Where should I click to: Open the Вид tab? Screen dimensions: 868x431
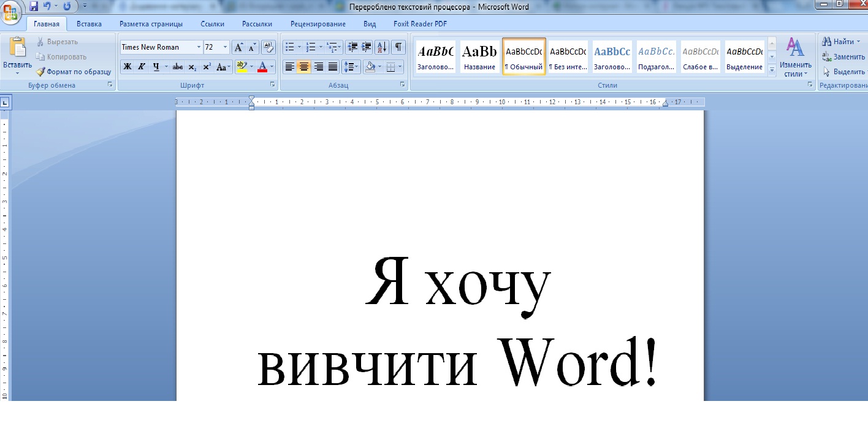[x=370, y=24]
